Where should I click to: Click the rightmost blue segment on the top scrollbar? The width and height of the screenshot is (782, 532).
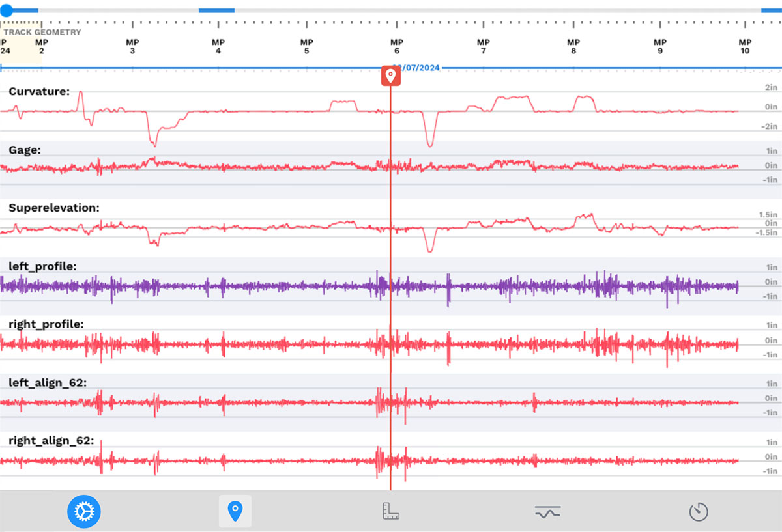click(x=771, y=10)
